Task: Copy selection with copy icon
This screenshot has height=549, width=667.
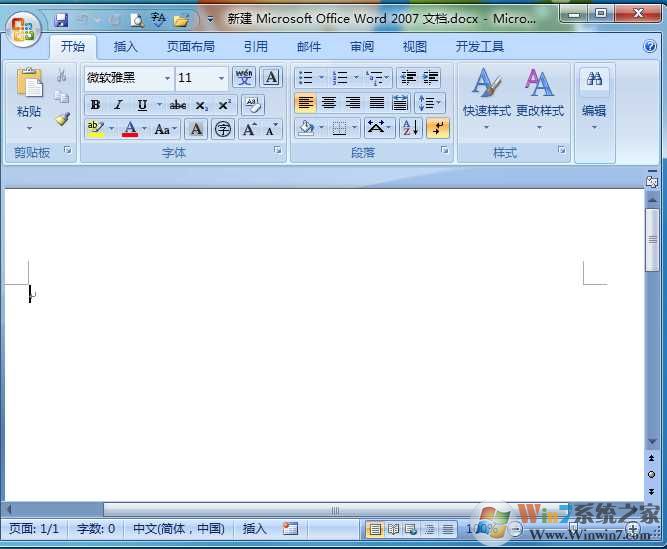Action: pos(62,97)
